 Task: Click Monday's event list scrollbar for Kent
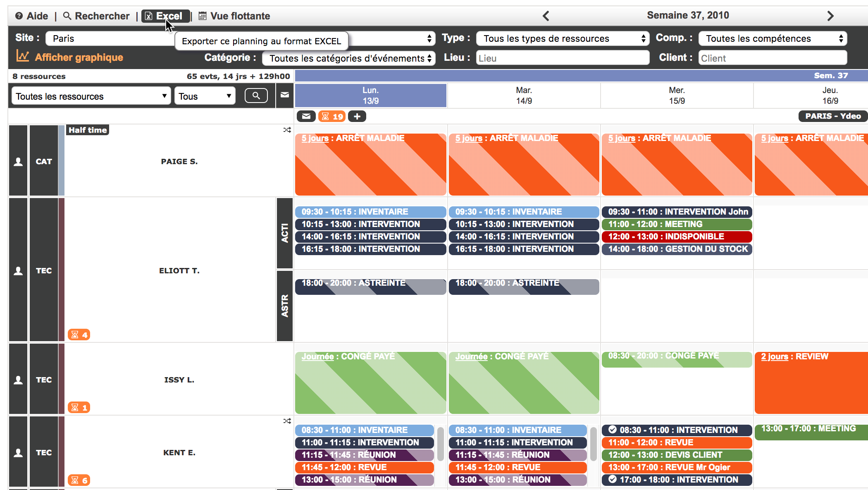(440, 444)
